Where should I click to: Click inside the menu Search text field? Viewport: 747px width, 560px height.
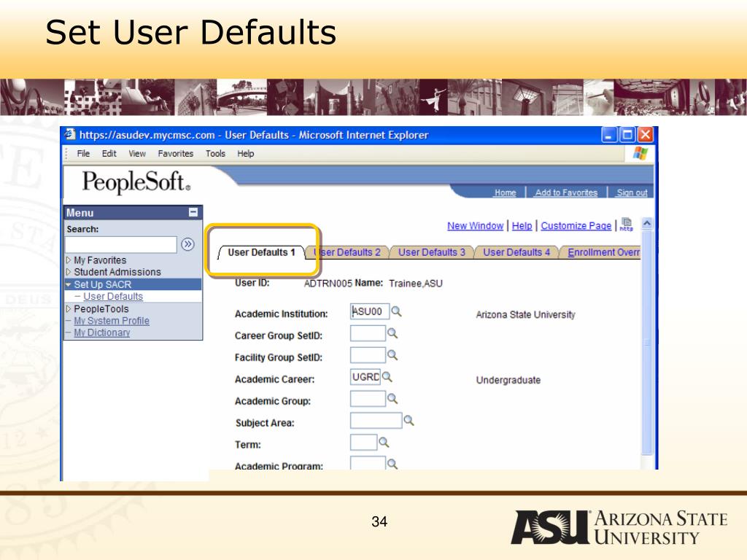click(x=121, y=244)
